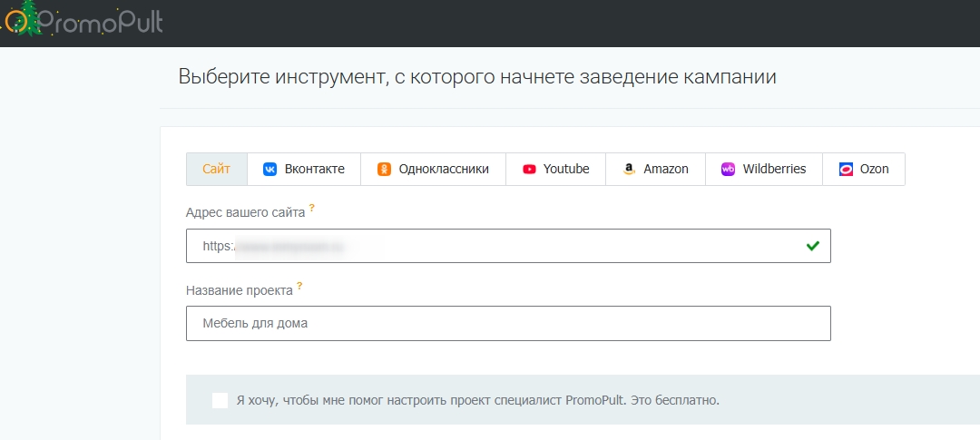Open help for 'Название проекта'
980x440 pixels.
point(299,286)
